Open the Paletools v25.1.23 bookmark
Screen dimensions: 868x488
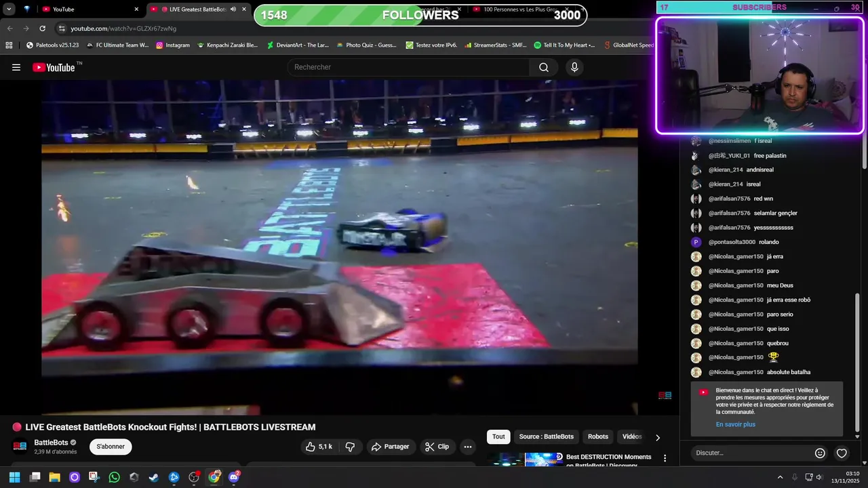52,45
